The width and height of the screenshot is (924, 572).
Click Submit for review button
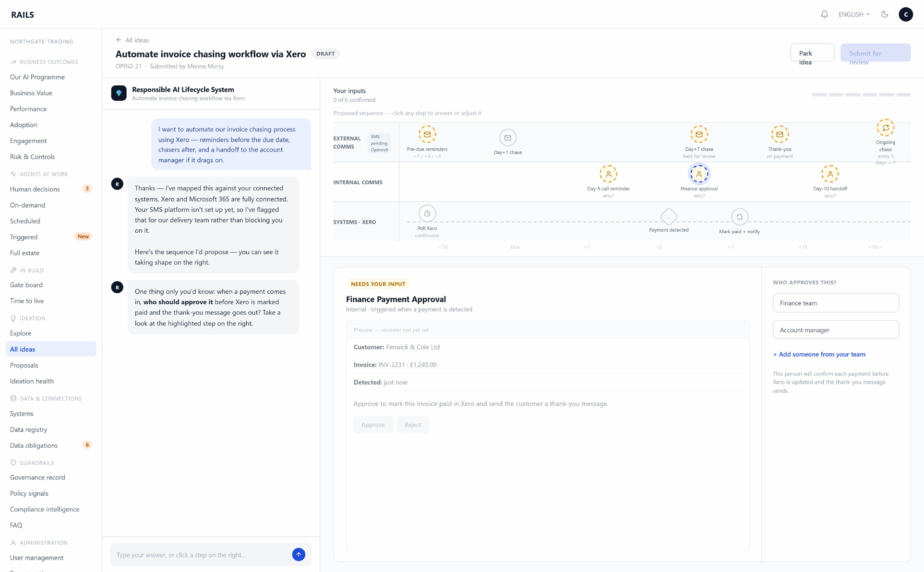pos(876,53)
